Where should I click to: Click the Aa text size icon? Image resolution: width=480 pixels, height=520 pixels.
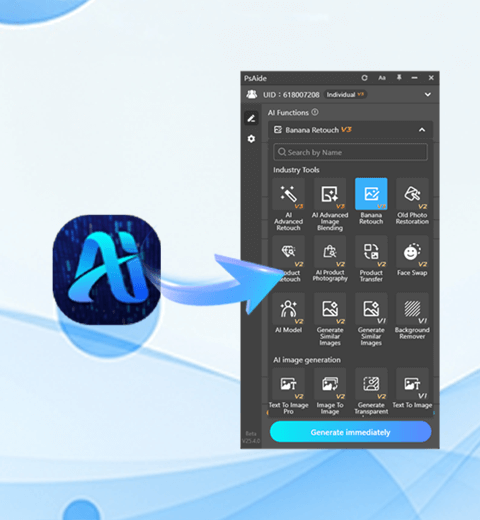[x=382, y=78]
